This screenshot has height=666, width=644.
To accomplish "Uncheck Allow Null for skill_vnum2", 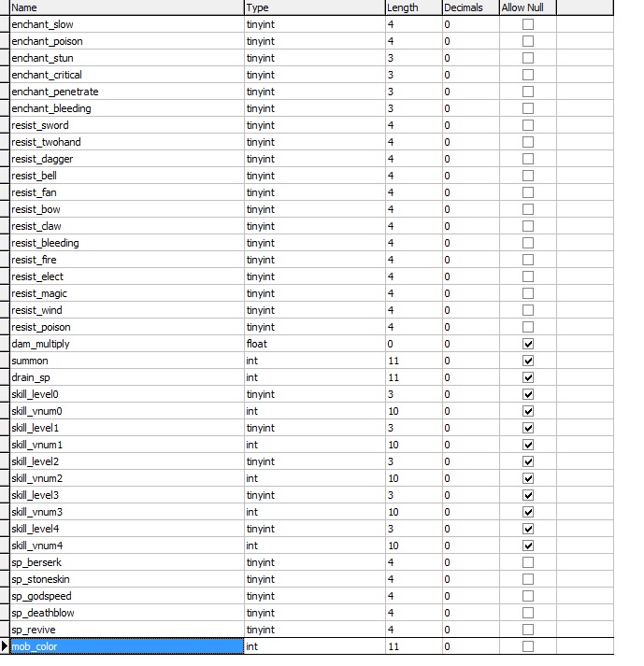I will pyautogui.click(x=527, y=478).
